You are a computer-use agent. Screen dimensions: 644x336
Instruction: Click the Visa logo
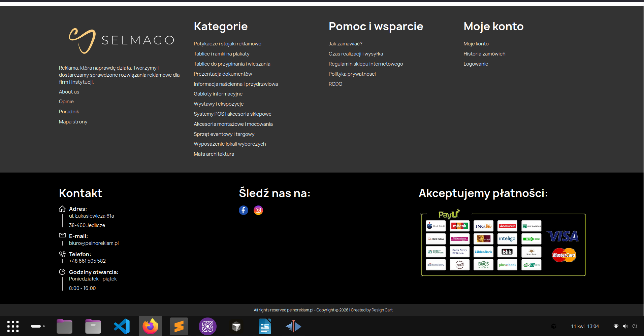click(562, 236)
